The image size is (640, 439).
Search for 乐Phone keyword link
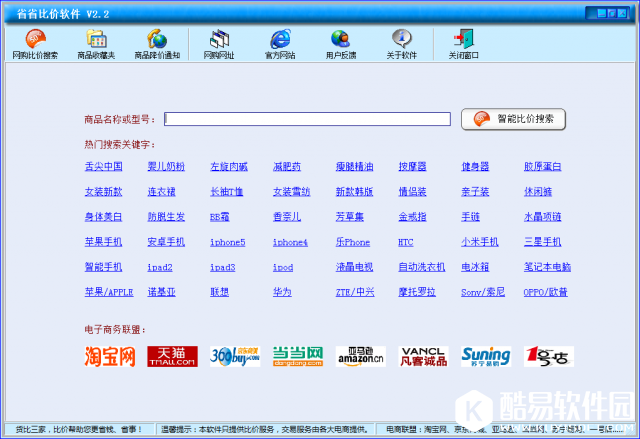353,242
